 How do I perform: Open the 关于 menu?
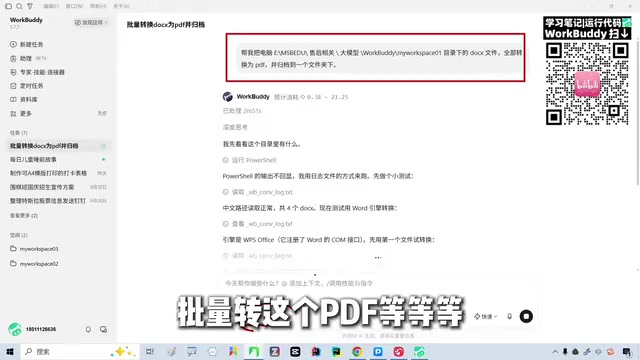tap(121, 6)
